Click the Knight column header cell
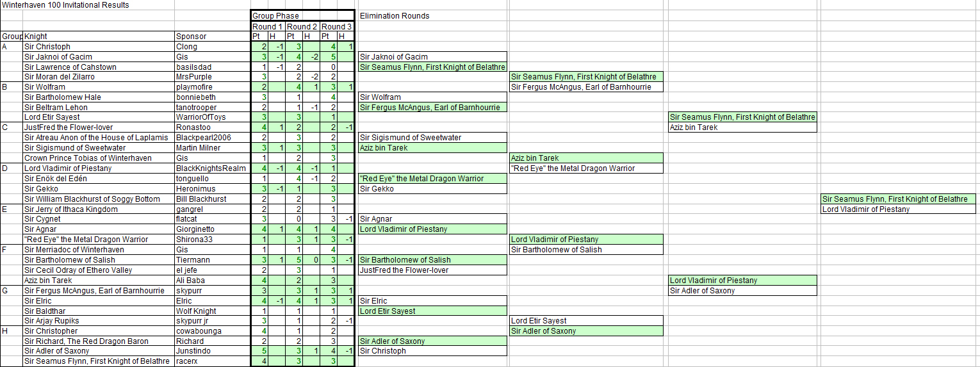The height and width of the screenshot is (367, 980). point(36,37)
